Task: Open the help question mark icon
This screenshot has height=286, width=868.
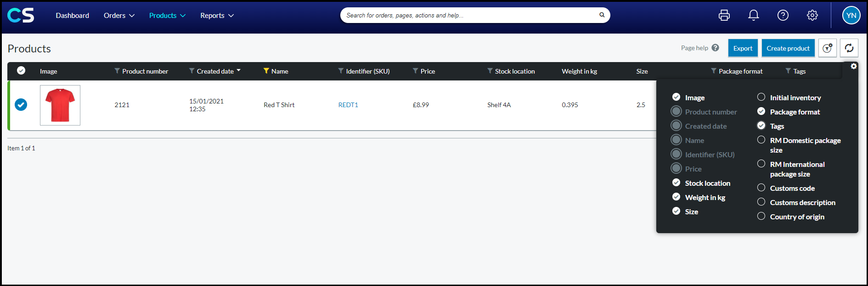Action: pos(783,15)
